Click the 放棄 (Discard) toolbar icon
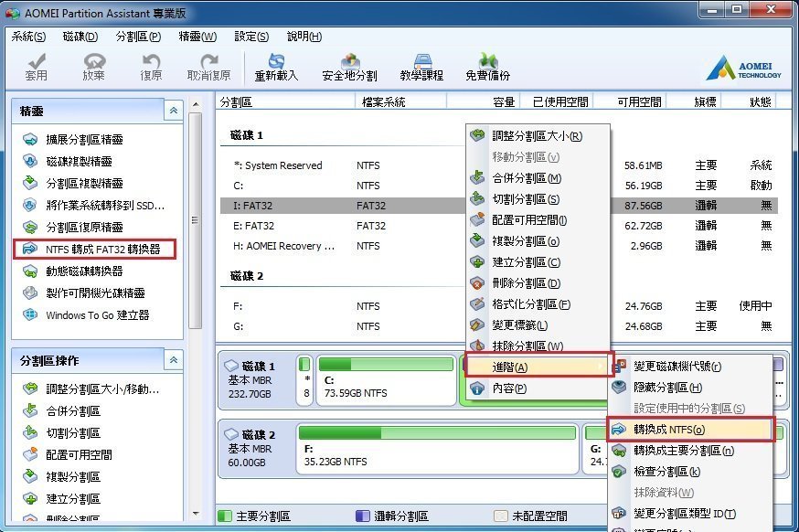This screenshot has height=532, width=799. click(x=94, y=67)
